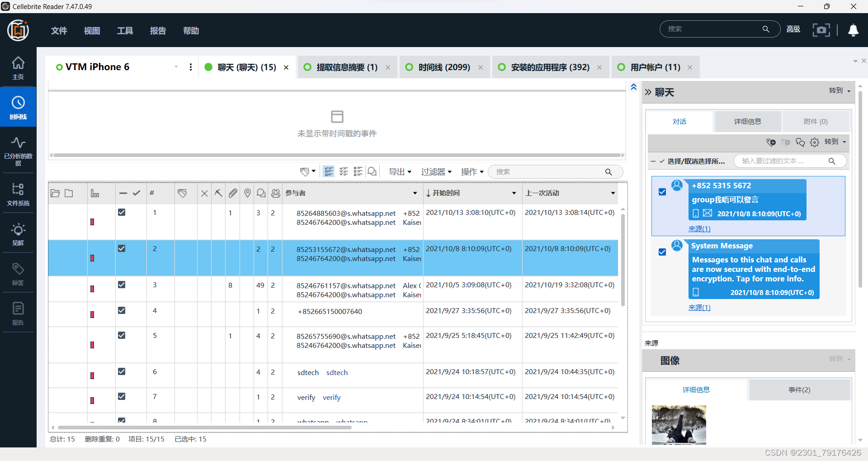The width and height of the screenshot is (868, 461).
Task: Select the first list view mode icon
Action: tap(329, 171)
